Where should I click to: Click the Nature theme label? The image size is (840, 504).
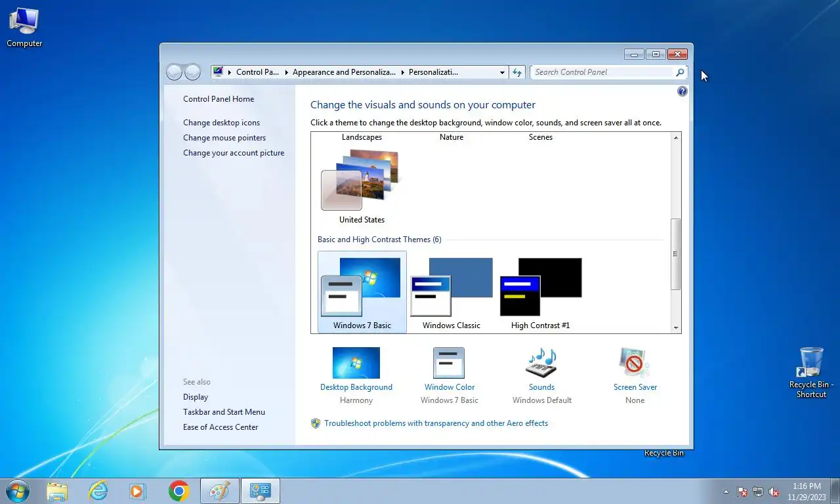coord(451,137)
